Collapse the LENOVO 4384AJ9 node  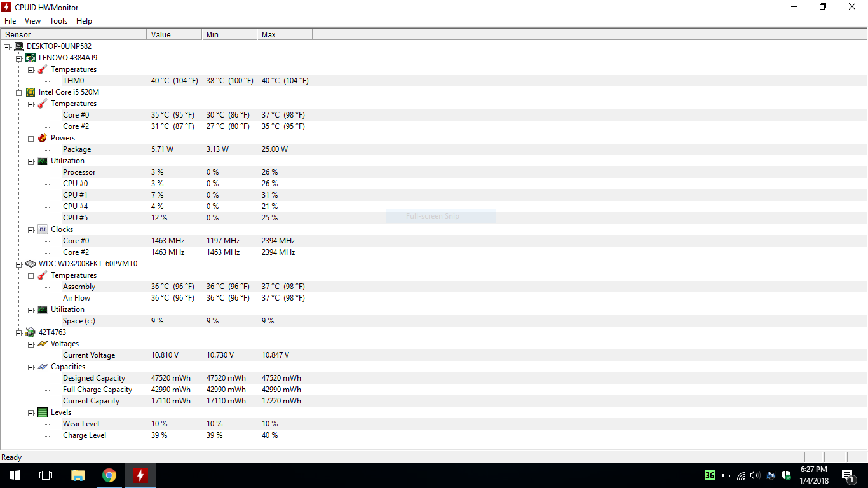pos(19,58)
